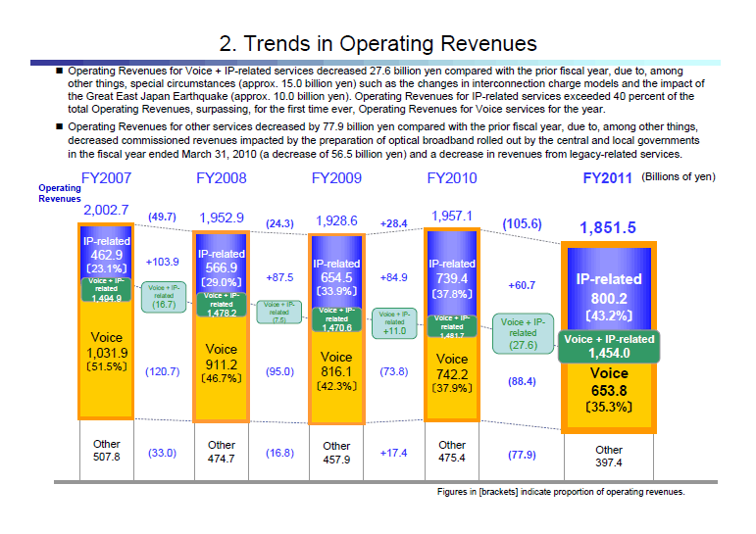This screenshot has height=534, width=756.
Task: Click the Other 457.9 box
Action: point(336,453)
